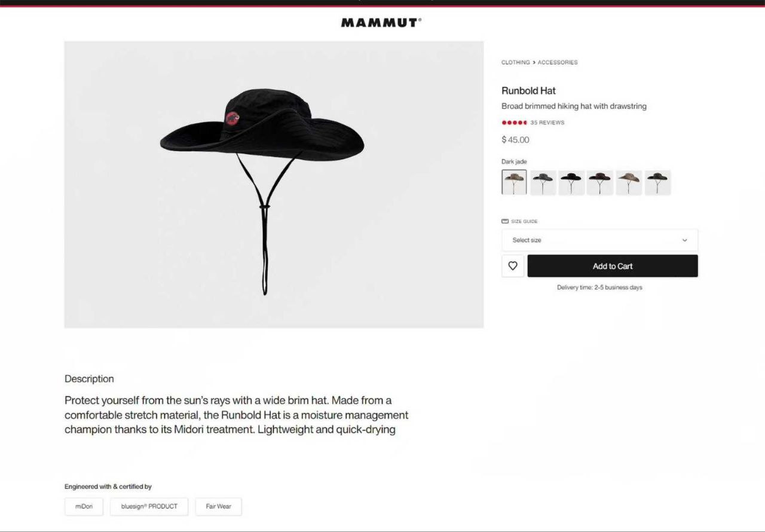Select the fifth tan hat swatch
765x532 pixels.
point(629,182)
